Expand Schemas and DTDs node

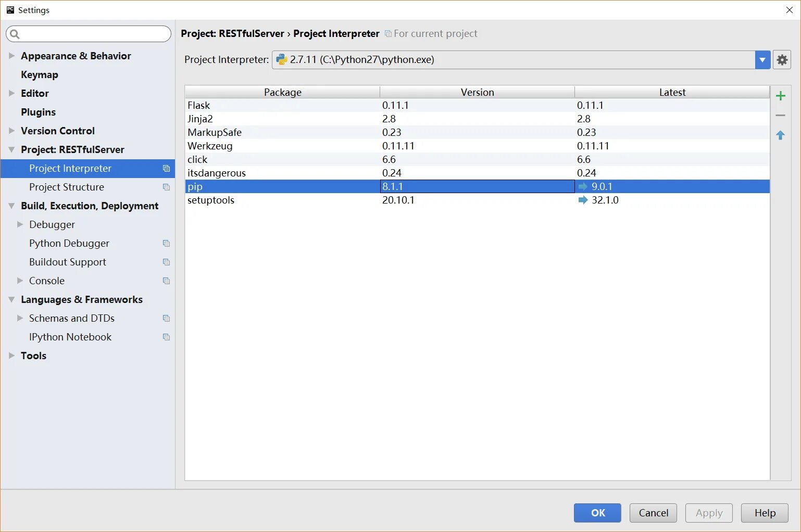(20, 318)
